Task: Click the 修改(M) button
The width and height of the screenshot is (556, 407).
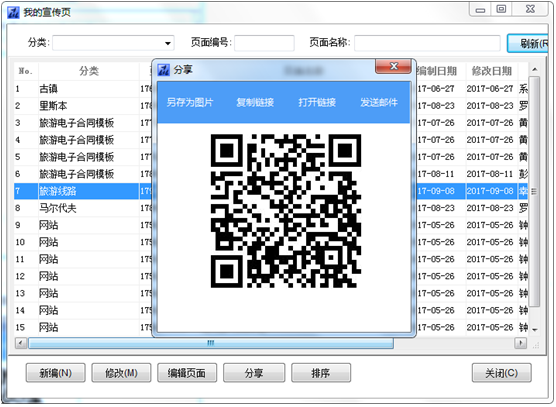Action: coord(121,373)
